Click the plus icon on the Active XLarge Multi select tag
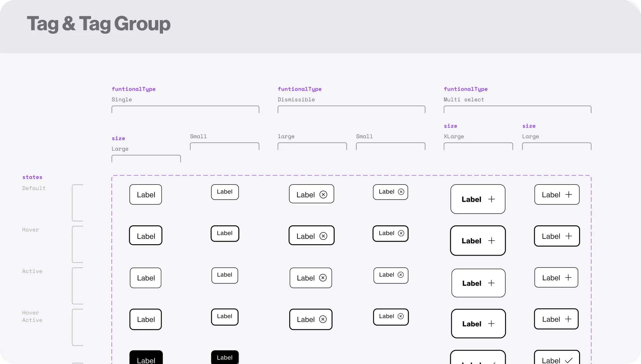This screenshot has height=364, width=641. 491,283
